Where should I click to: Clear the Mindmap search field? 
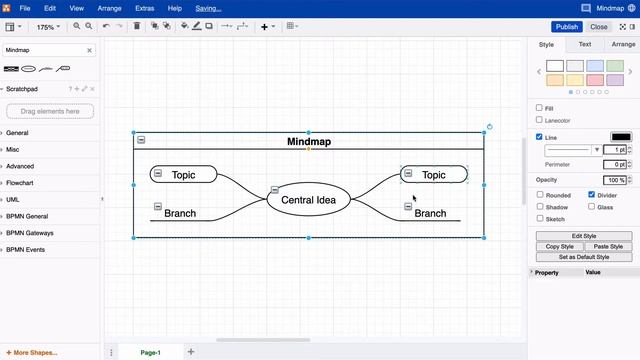click(89, 50)
